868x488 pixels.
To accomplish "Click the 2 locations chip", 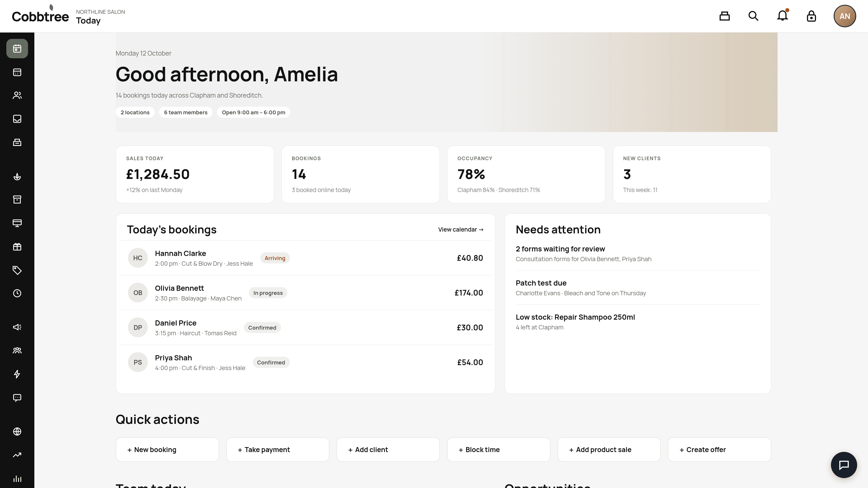I will (x=135, y=112).
